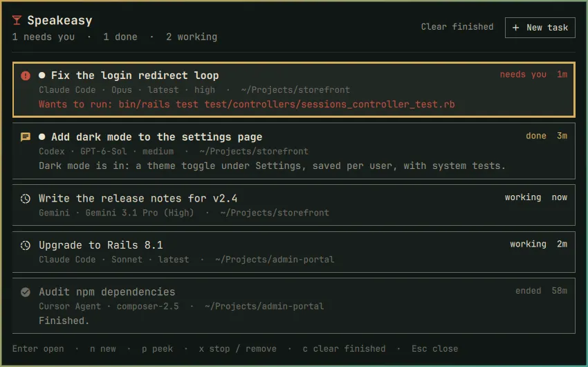Click 'Cursor Agent · composer-2.5' details
This screenshot has height=367, width=588.
point(109,306)
